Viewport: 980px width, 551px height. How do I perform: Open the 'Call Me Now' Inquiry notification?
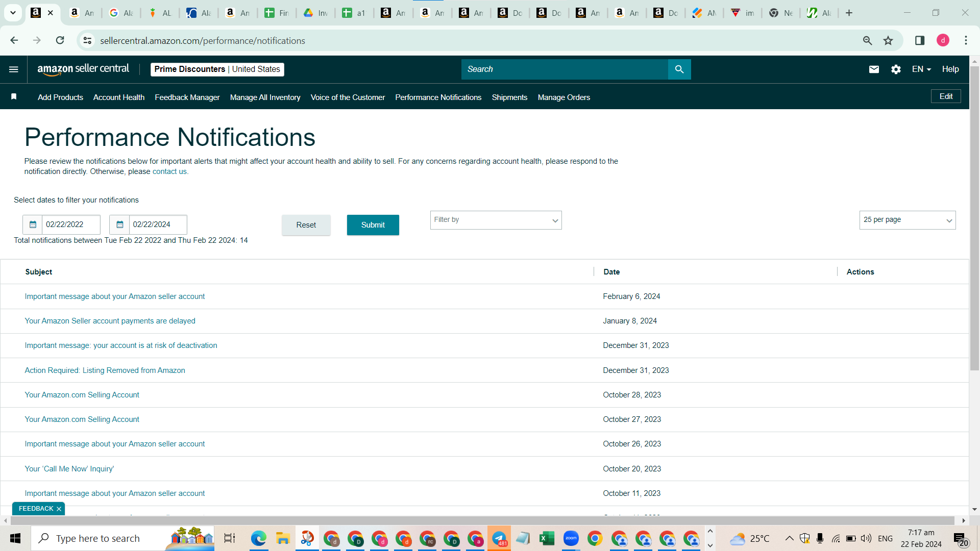69,469
